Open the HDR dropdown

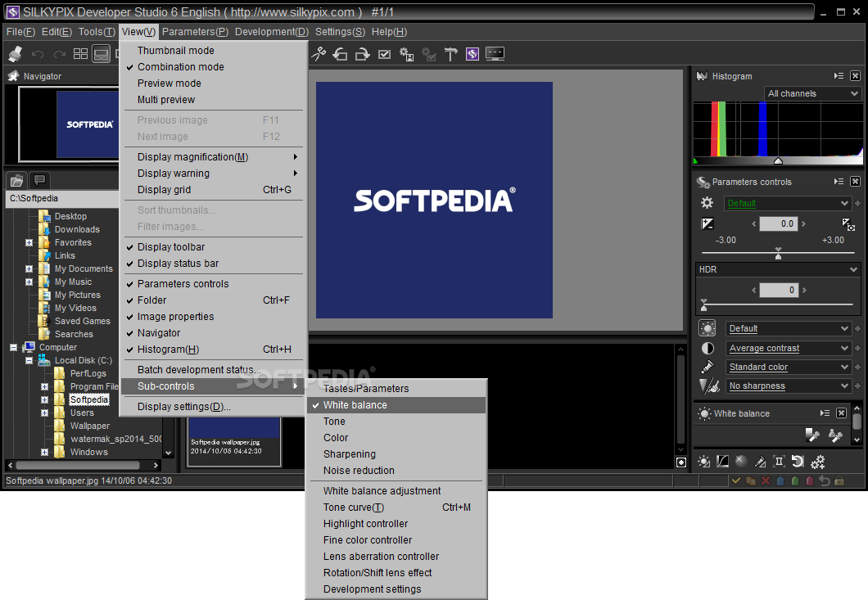(778, 269)
